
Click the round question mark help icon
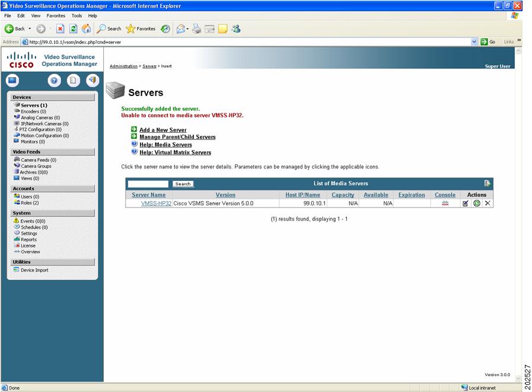[55, 81]
